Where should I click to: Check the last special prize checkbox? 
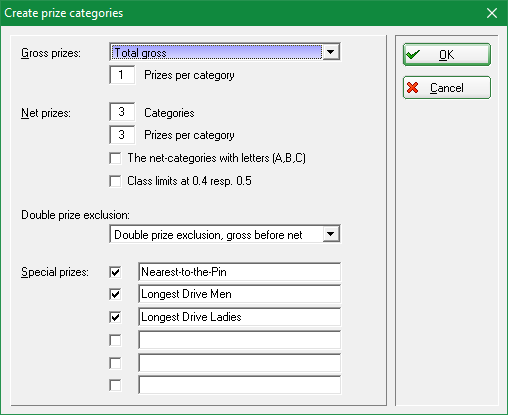115,385
